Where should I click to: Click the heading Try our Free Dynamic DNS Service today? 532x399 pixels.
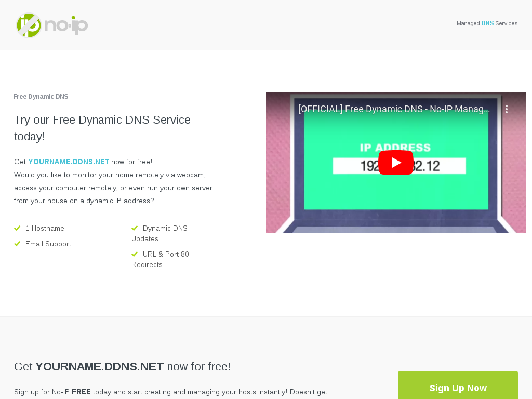pos(102,128)
